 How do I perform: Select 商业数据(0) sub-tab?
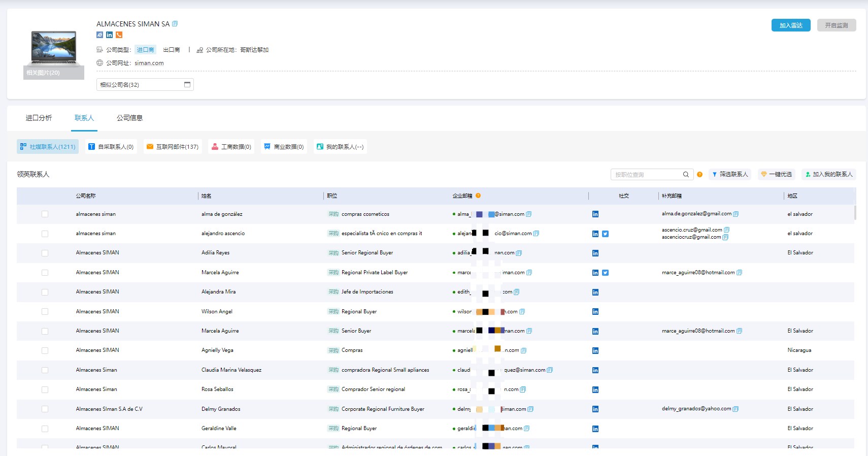(284, 147)
